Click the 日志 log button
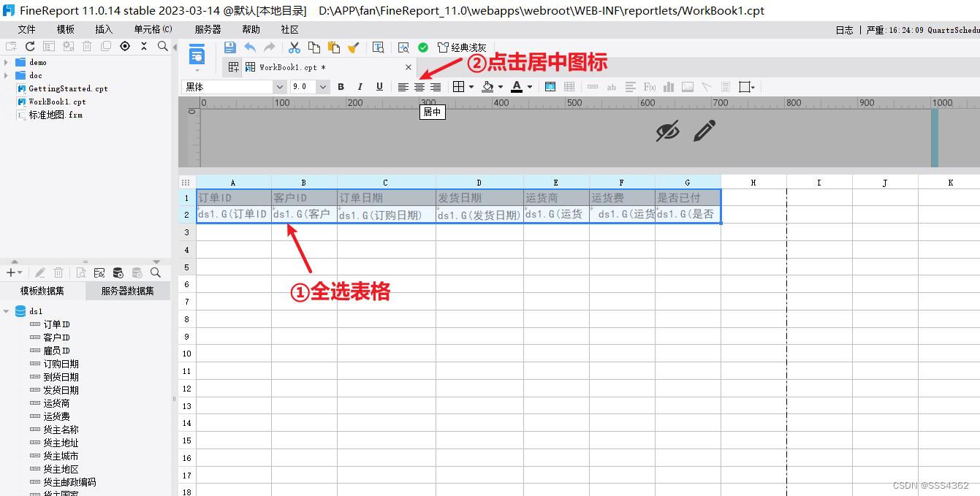Viewport: 980px width, 496px height. [x=844, y=30]
